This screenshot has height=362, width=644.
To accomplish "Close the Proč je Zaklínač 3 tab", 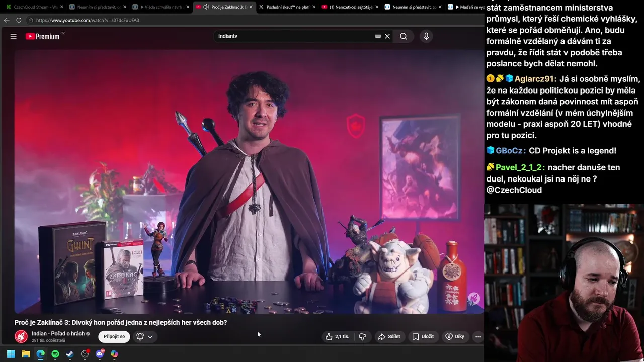I will tap(251, 7).
